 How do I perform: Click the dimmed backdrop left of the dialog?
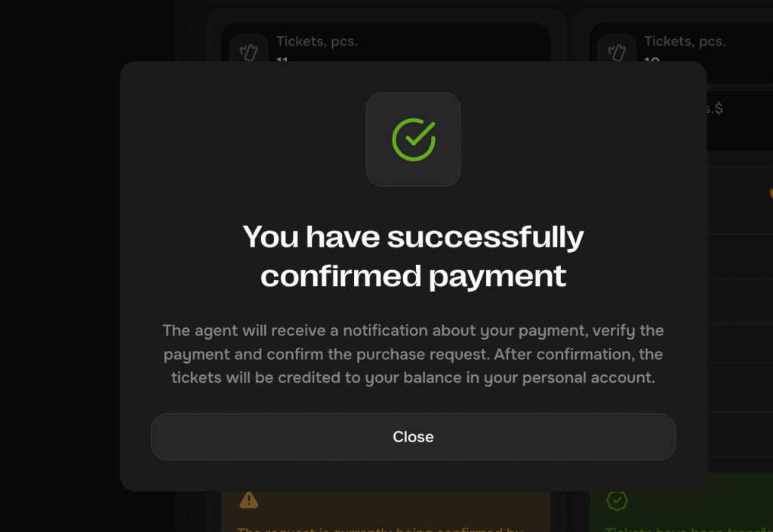[x=60, y=264]
